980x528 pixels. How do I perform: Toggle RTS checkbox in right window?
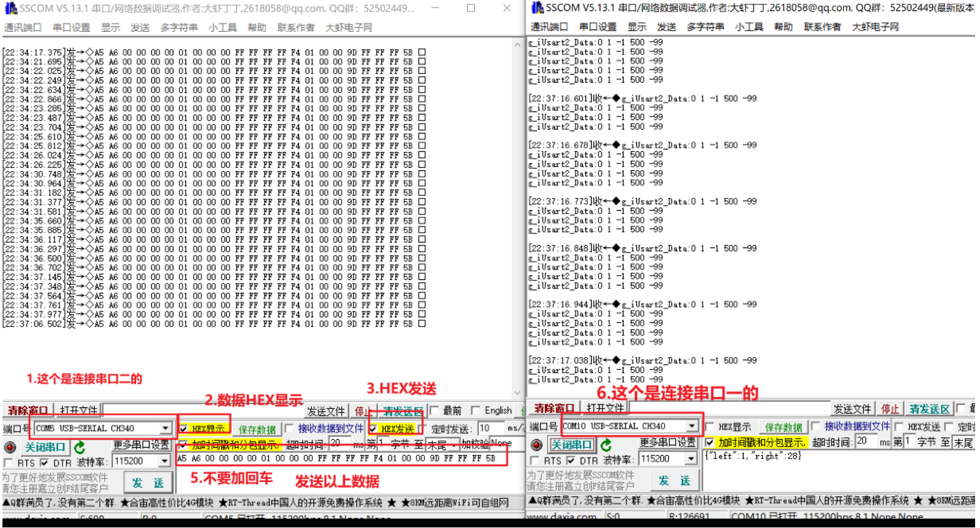click(x=535, y=460)
